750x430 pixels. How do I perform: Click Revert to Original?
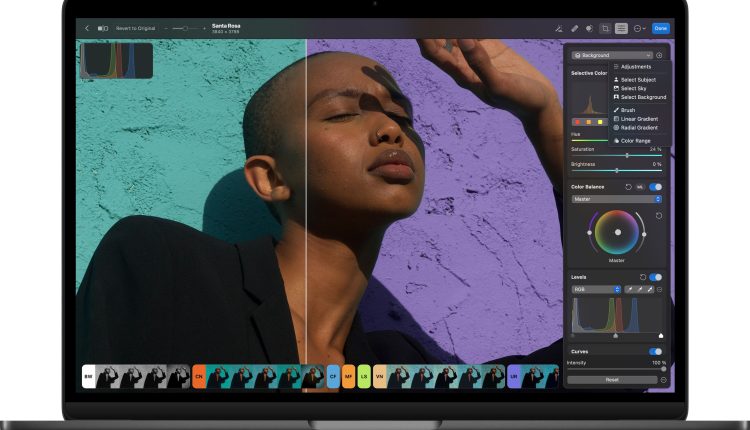point(135,28)
